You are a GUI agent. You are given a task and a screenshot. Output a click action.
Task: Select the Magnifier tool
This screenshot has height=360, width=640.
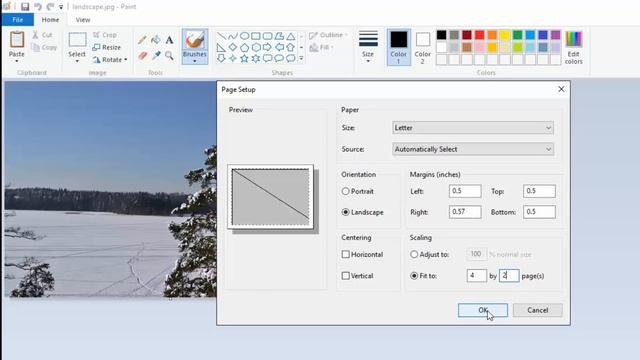[169, 56]
